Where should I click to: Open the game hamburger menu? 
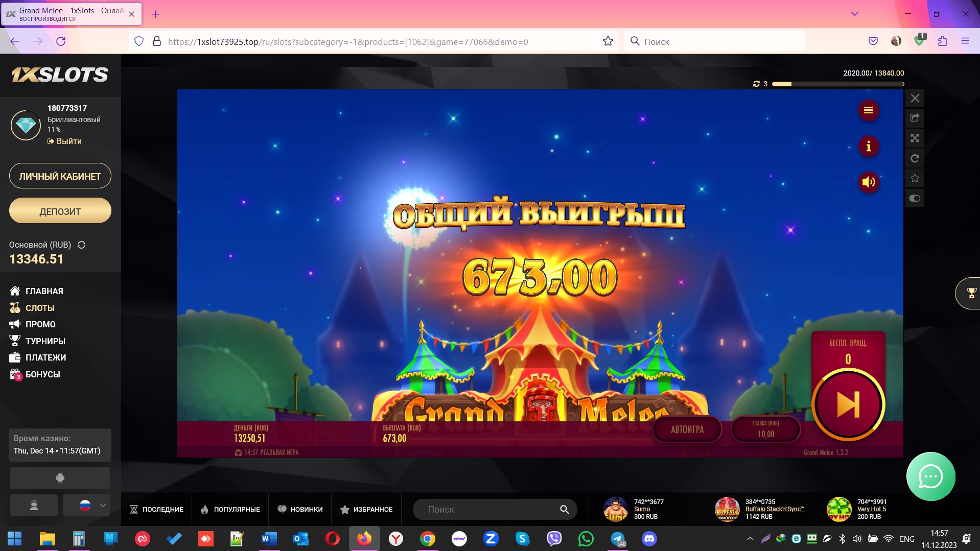pos(868,110)
